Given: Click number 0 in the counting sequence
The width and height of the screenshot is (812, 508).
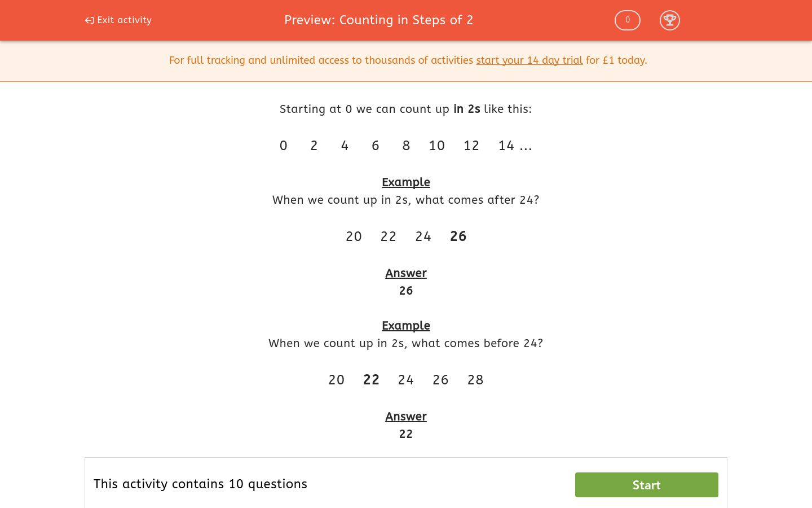Looking at the screenshot, I should 283,146.
